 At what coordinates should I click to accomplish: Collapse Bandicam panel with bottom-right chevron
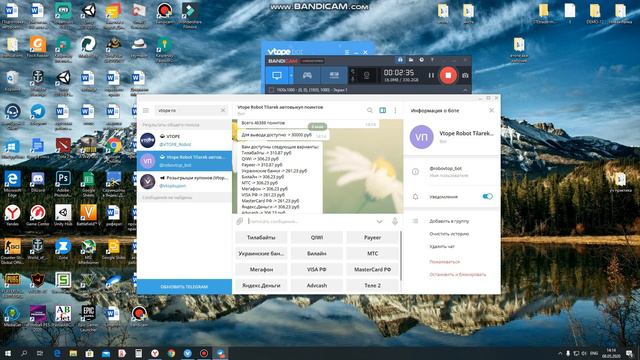pos(465,90)
